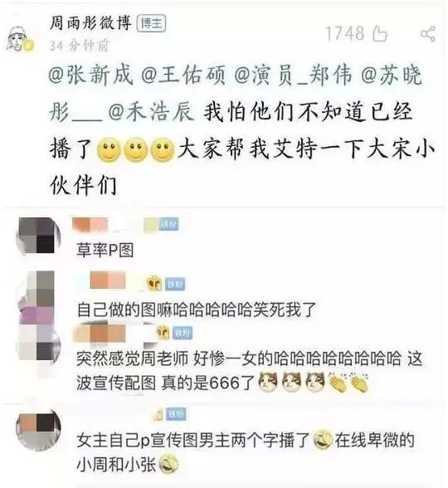Like the post with the thumbs-up icon

coord(380,33)
